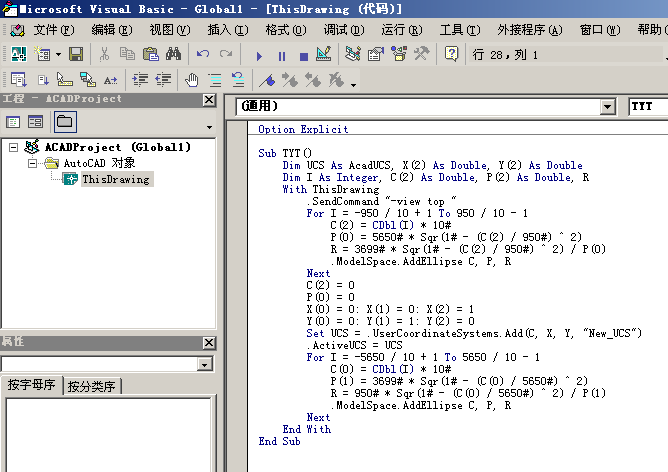The image size is (668, 472).
Task: Click the Outdent icon
Action: (x=163, y=80)
